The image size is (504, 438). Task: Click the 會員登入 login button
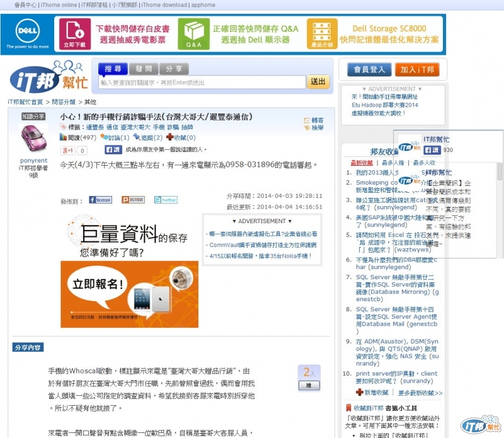pos(369,69)
